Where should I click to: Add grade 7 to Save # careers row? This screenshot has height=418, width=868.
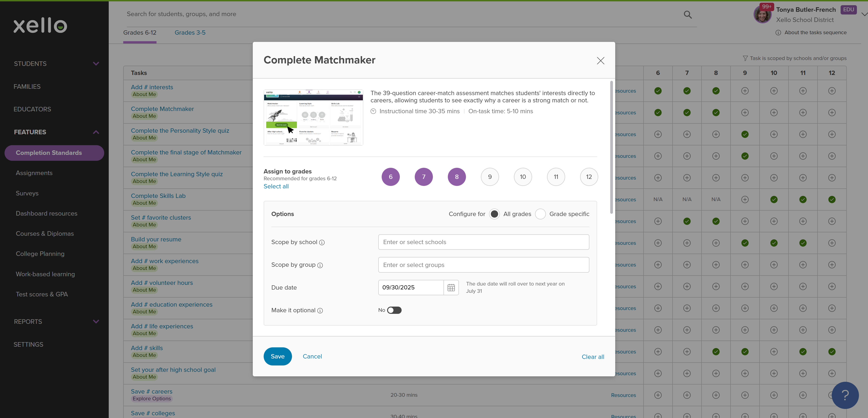(x=687, y=395)
